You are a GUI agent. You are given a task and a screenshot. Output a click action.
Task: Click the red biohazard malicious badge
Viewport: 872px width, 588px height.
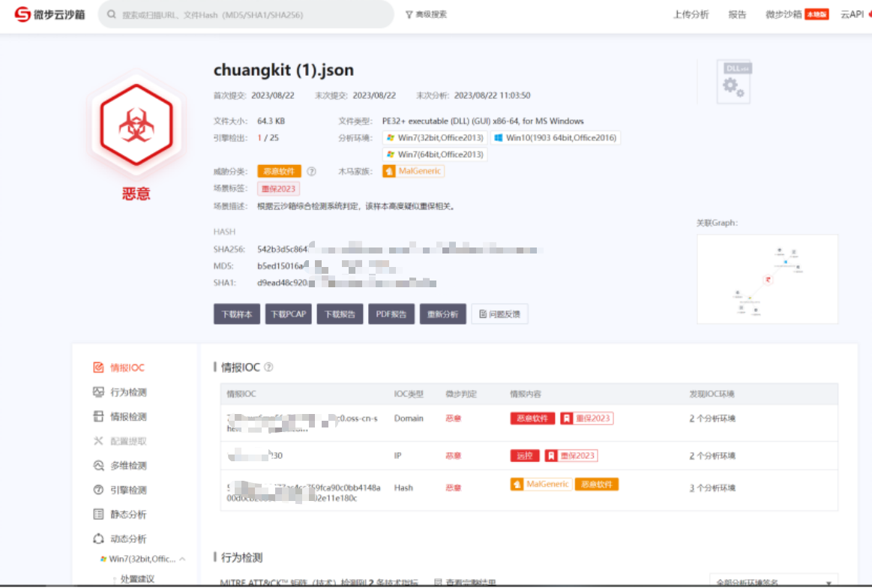click(x=136, y=125)
